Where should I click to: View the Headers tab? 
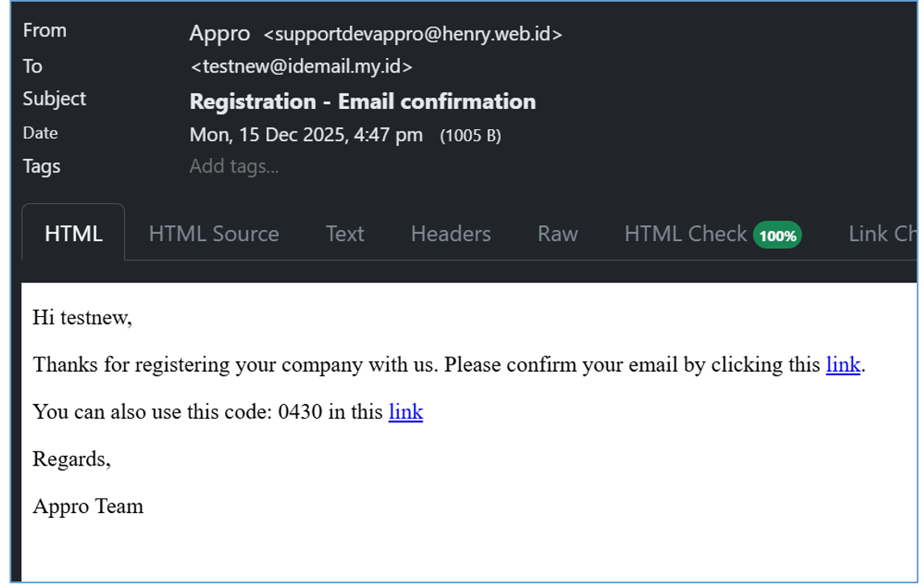point(451,234)
